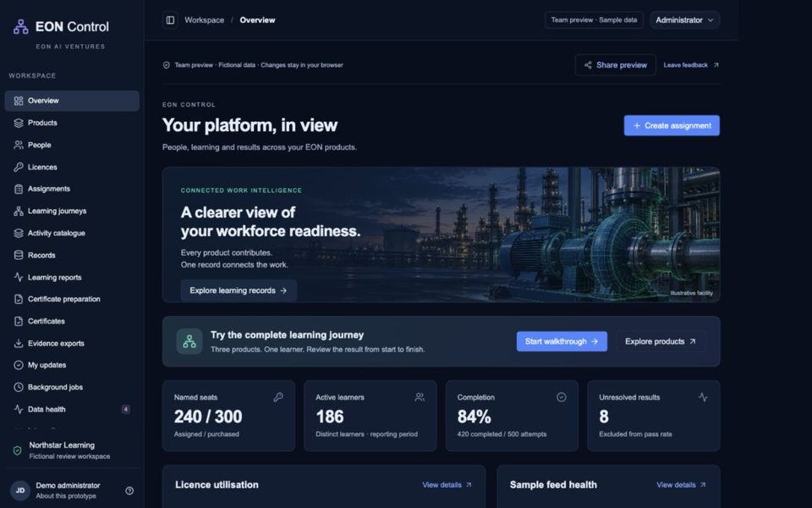Click Explore learning records button
Viewport: 812px width, 508px height.
pos(239,290)
